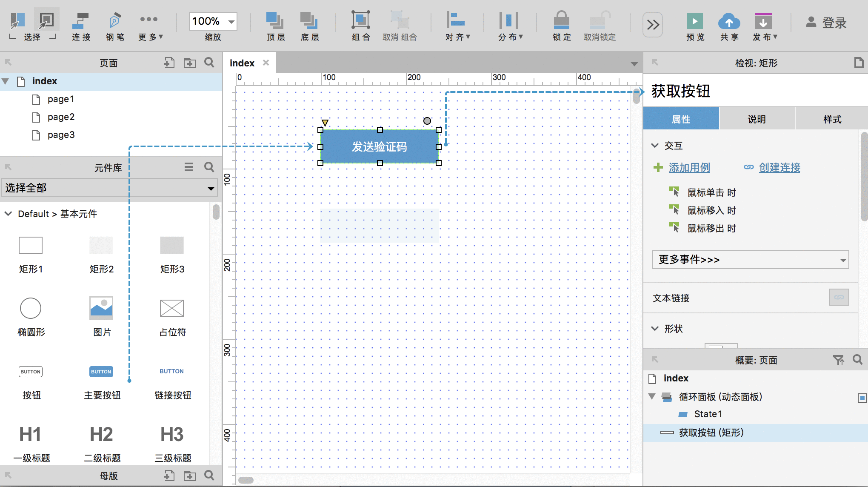Image resolution: width=868 pixels, height=487 pixels.
Task: Select State1 in the outline
Action: tap(708, 414)
